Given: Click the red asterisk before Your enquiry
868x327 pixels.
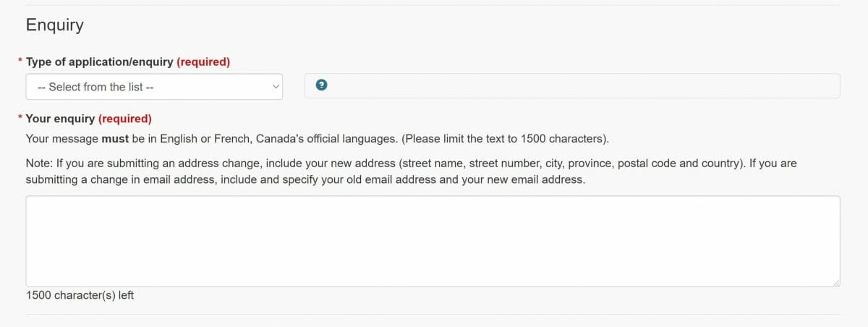Looking at the screenshot, I should click(x=20, y=118).
